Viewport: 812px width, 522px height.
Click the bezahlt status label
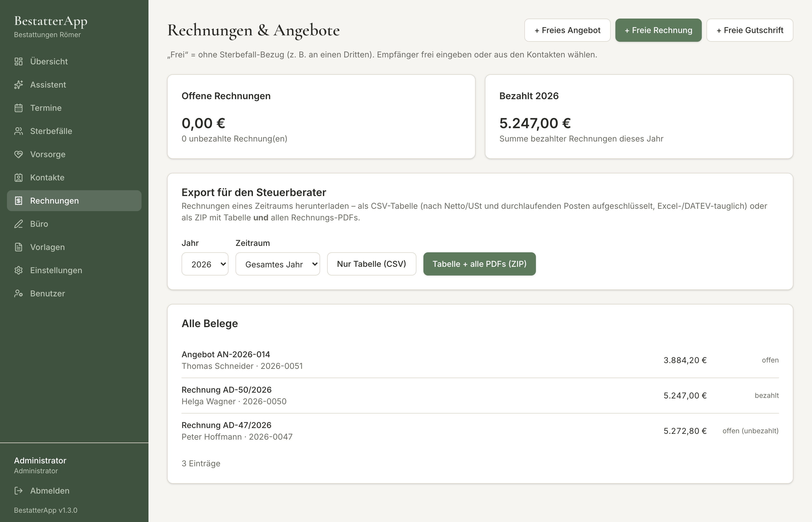point(766,396)
